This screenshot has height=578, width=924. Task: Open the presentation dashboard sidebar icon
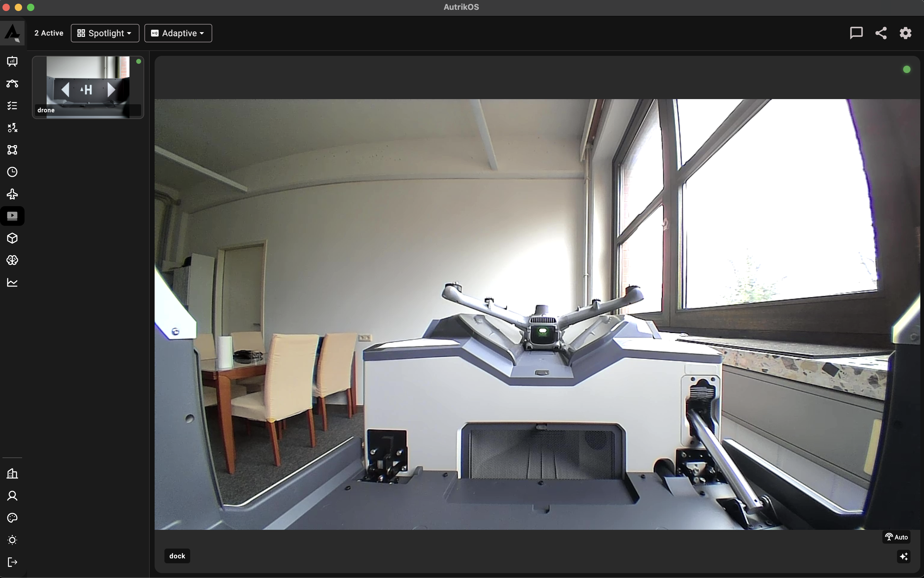pyautogui.click(x=12, y=62)
